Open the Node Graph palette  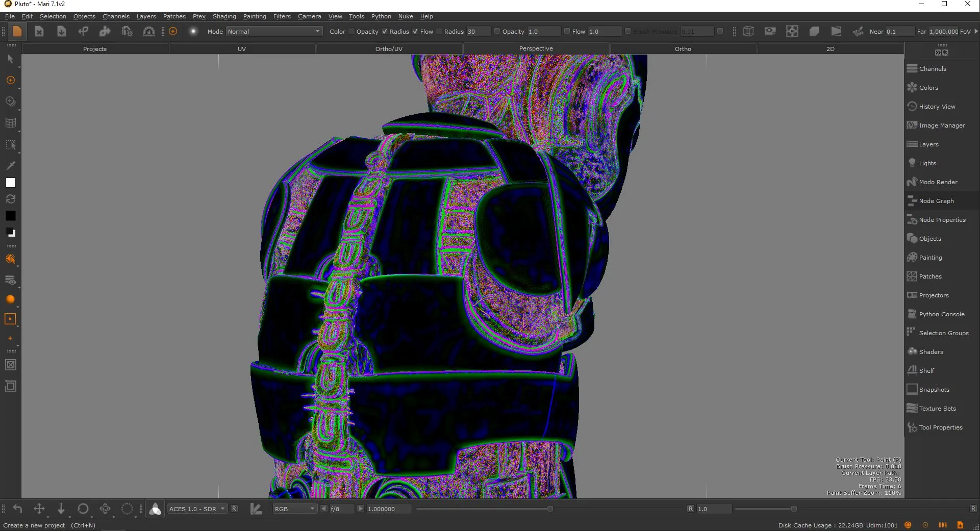coord(936,201)
